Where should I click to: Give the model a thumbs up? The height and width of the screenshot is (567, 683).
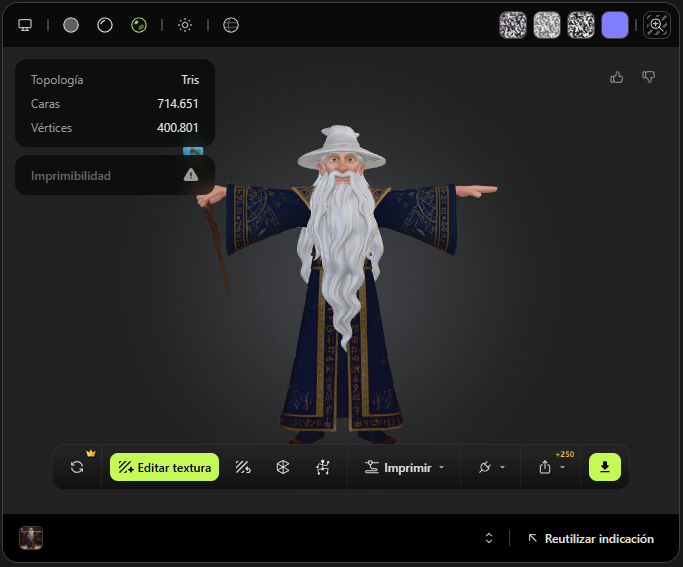pos(616,78)
